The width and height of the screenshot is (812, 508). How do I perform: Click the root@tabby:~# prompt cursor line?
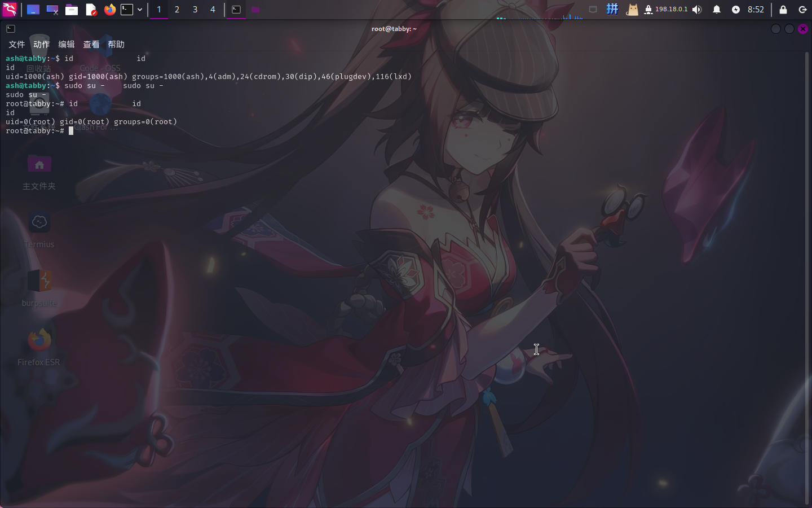tap(39, 130)
